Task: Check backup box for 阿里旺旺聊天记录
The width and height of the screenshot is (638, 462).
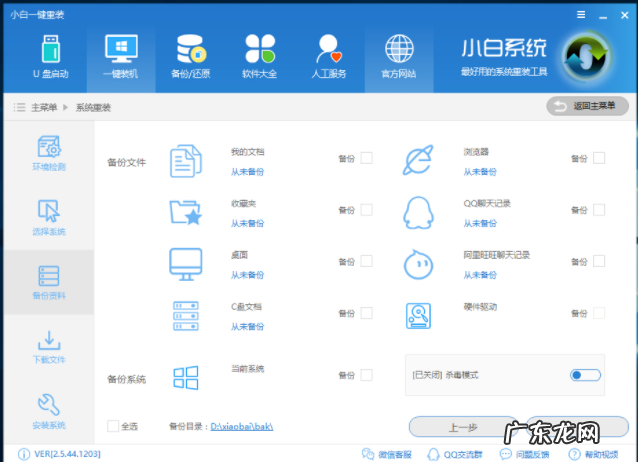Action: coord(599,261)
